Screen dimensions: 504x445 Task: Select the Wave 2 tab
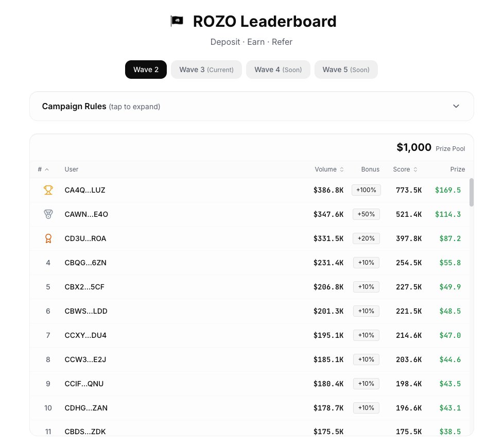(146, 70)
